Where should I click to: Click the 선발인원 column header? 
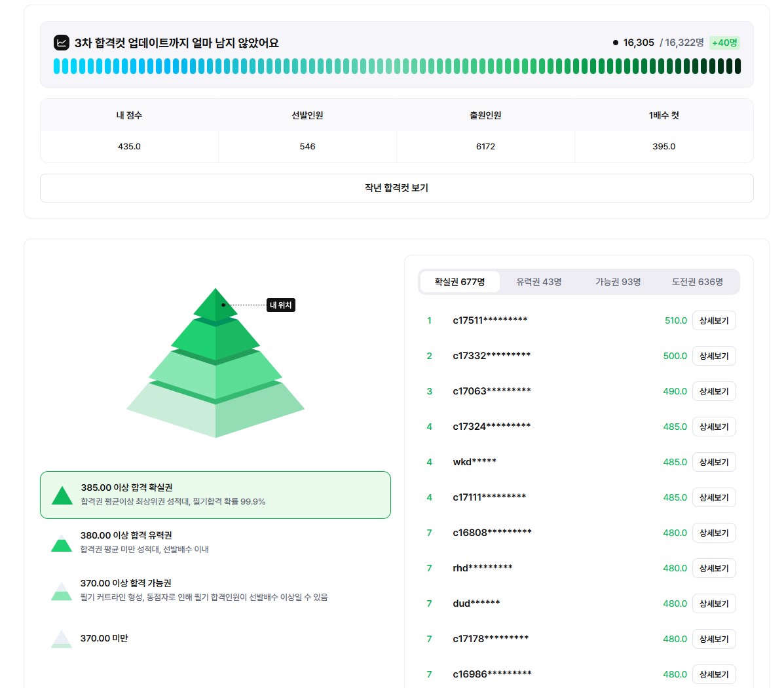coord(307,115)
